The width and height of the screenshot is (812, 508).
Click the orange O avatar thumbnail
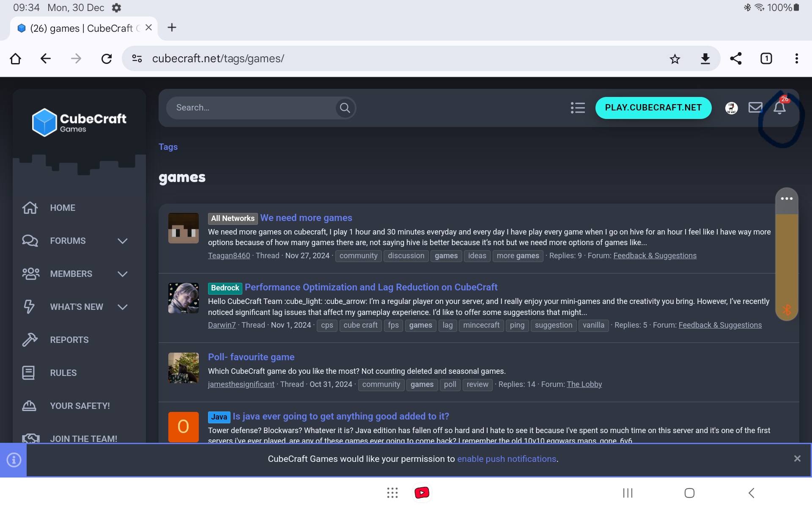[183, 427]
